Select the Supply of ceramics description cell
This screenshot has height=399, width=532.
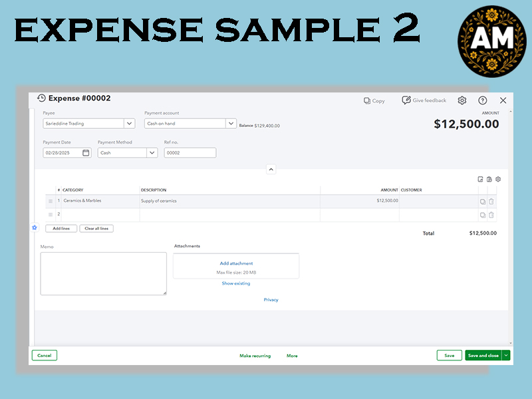(230, 201)
